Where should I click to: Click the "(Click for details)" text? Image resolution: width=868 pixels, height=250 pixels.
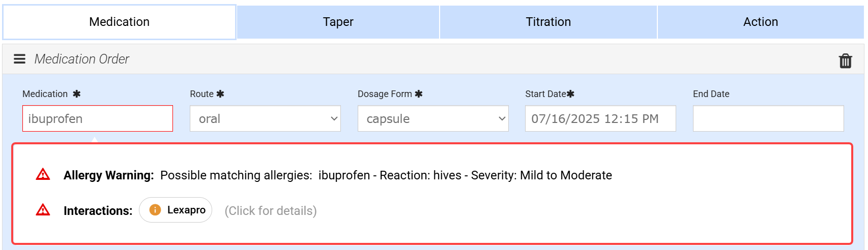click(271, 211)
